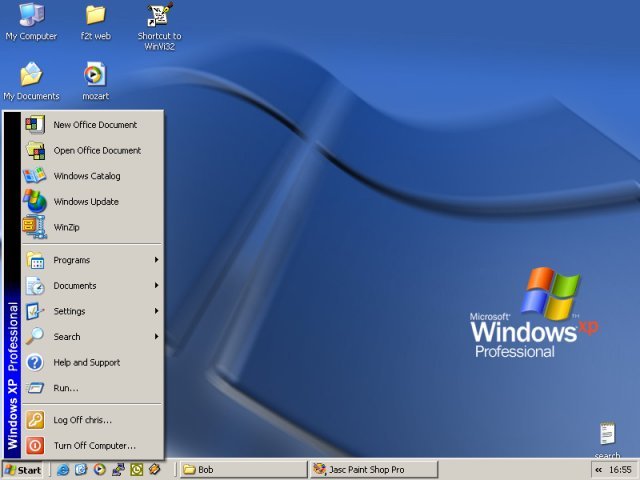
Task: Click the 16:55 clock in system tray
Action: [x=620, y=470]
